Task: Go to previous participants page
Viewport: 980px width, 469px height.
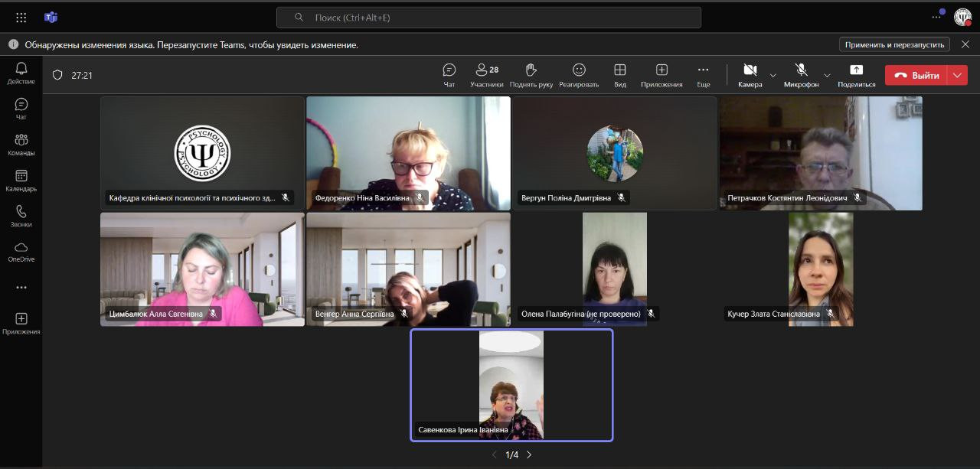Action: click(495, 454)
